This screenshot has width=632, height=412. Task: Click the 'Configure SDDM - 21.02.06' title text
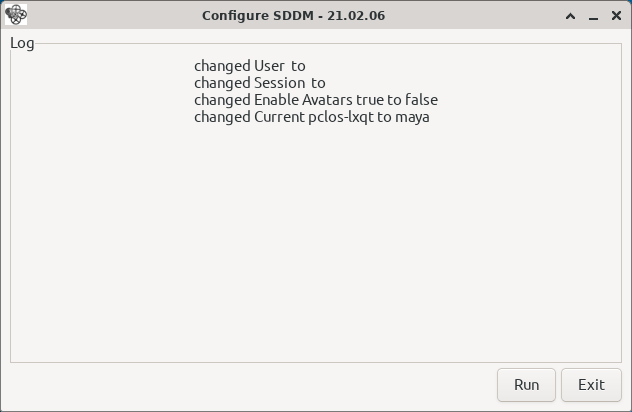[x=293, y=16]
